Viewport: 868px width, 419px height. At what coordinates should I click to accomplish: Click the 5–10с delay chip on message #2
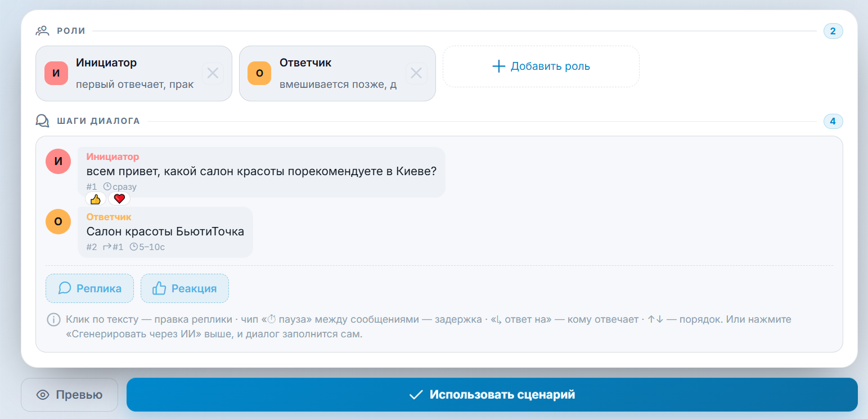click(147, 247)
